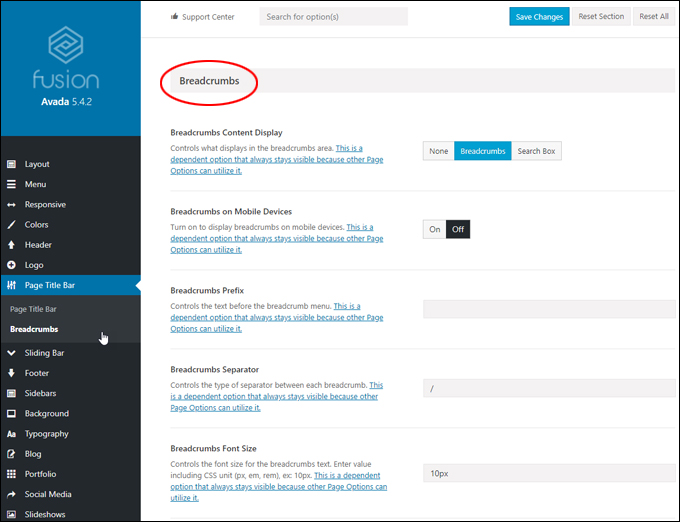Open dependent option link under Breadcrumbs Separator
Viewport: 680px width, 522px height.
click(x=277, y=396)
